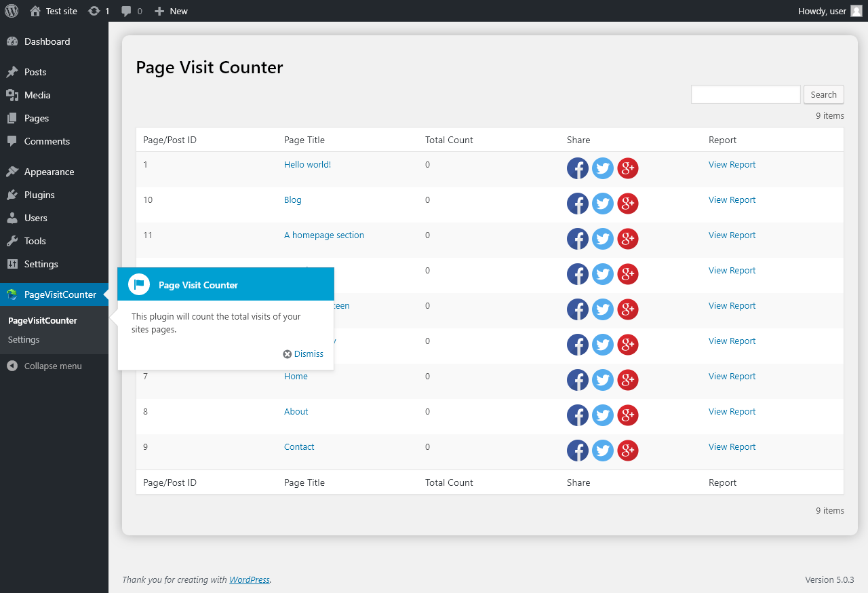Open Users menu

(x=54, y=218)
